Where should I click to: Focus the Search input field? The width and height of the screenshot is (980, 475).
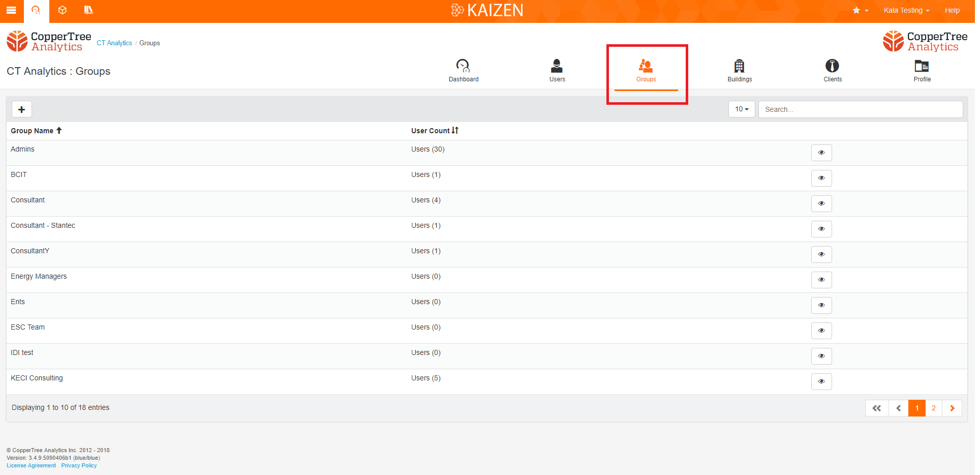tap(861, 109)
